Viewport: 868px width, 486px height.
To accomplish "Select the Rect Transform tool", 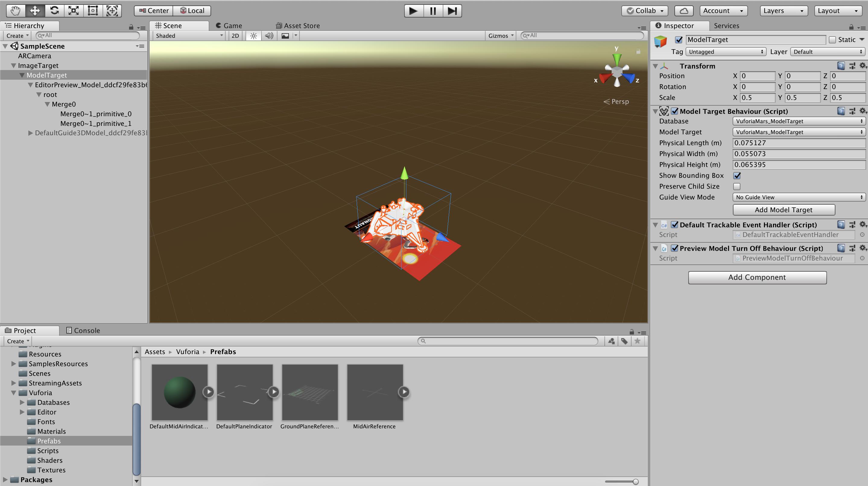I will pos(93,11).
